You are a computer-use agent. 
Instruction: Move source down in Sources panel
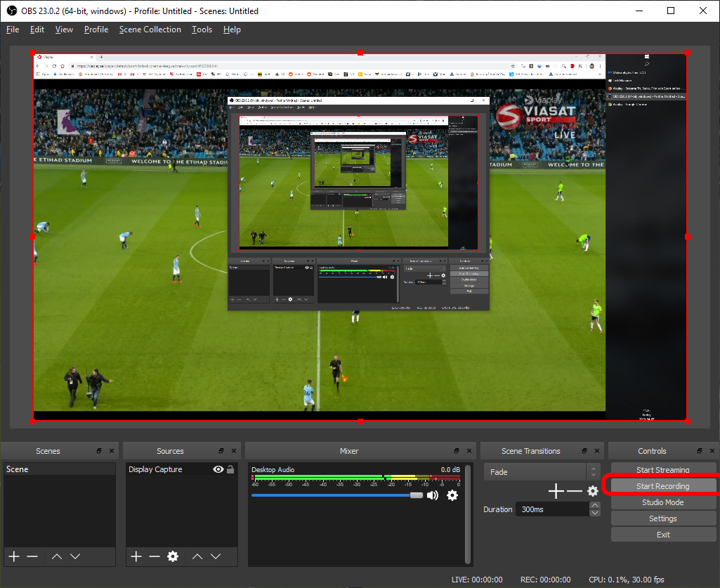[x=216, y=556]
